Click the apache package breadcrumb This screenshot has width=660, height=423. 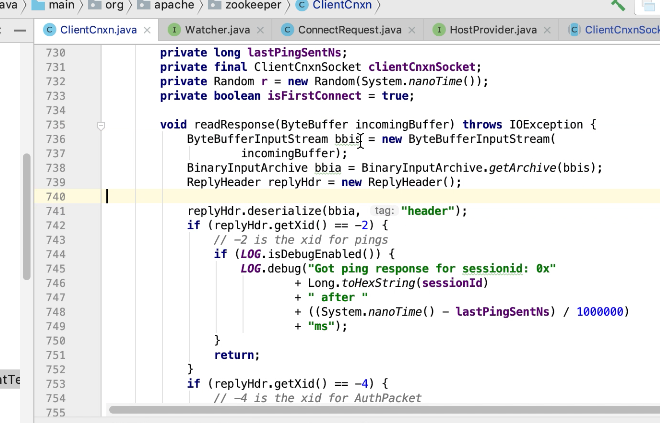click(x=165, y=5)
